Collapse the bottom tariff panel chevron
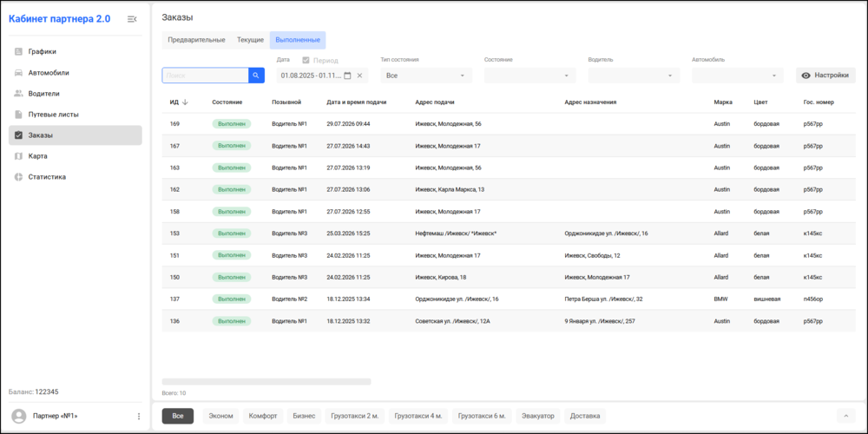This screenshot has width=868, height=434. [x=845, y=416]
